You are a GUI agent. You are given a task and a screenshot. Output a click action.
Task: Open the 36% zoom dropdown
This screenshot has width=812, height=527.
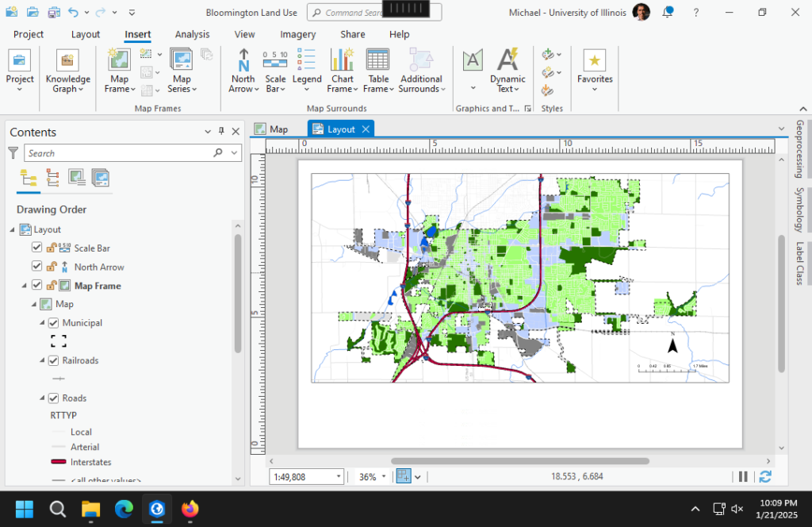[x=384, y=477]
